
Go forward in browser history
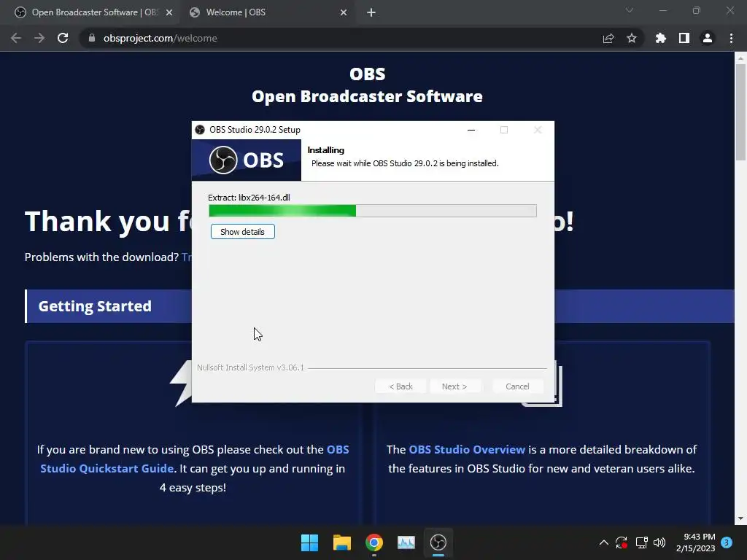coord(39,38)
